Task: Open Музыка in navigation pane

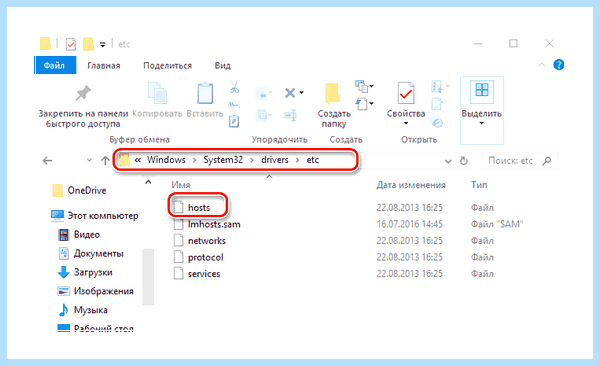Action: coord(83,310)
